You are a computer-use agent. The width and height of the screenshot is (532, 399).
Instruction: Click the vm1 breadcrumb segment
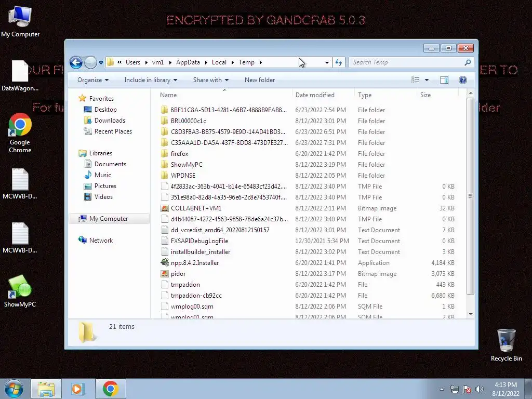[x=158, y=62]
